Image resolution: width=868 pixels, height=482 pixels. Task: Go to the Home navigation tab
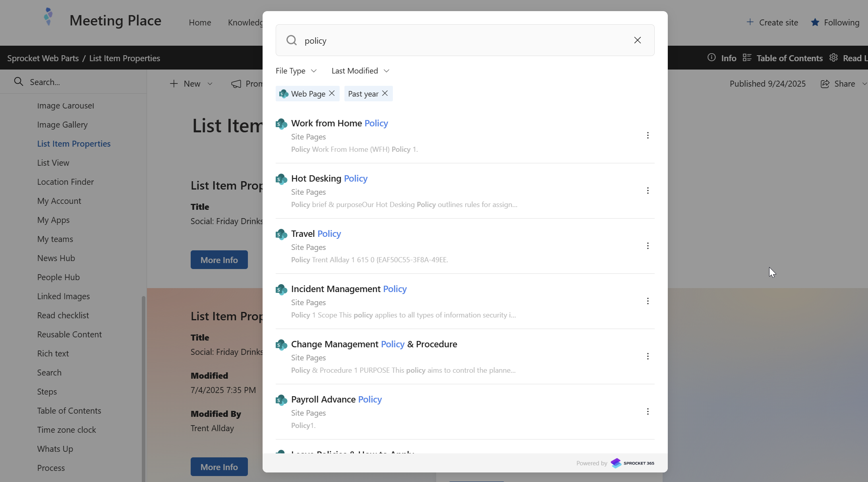click(x=200, y=23)
